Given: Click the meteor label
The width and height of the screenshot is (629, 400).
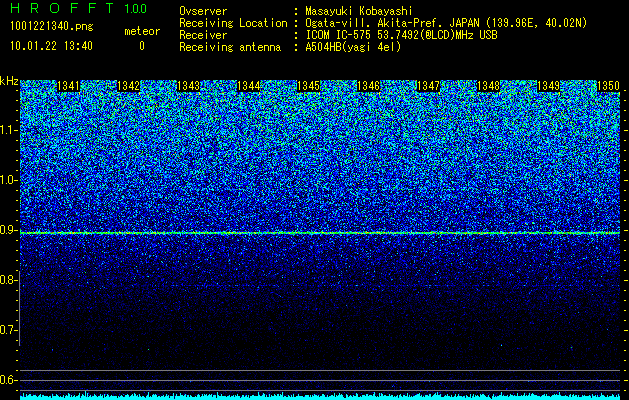Looking at the screenshot, I should (x=142, y=31).
